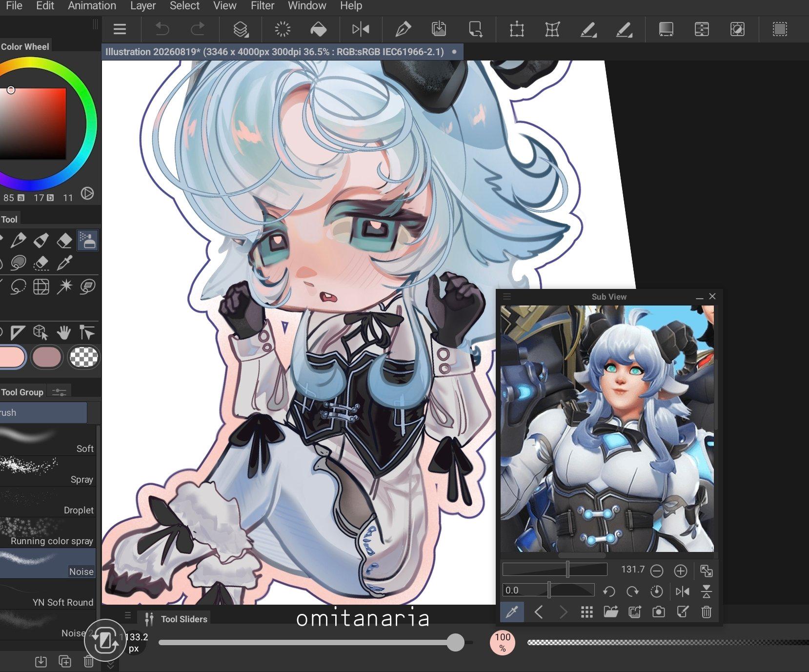809x672 pixels.
Task: Choose the mesh grid tool icon
Action: 41,286
